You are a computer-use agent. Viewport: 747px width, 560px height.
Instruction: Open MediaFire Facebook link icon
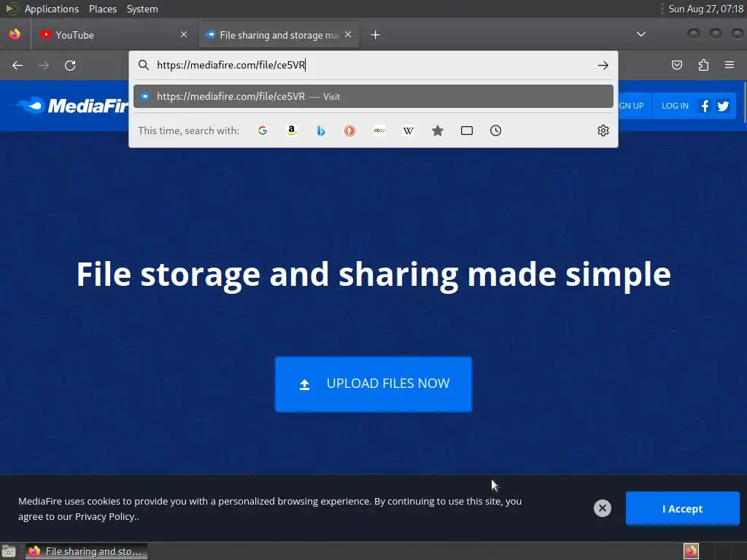point(705,106)
